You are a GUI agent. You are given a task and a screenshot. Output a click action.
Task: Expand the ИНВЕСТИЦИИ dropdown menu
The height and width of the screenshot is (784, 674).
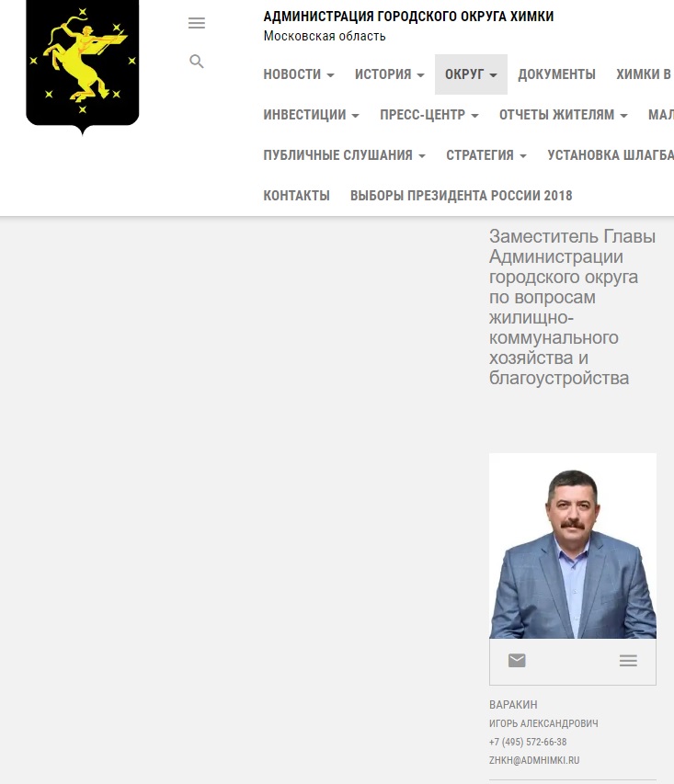point(311,115)
